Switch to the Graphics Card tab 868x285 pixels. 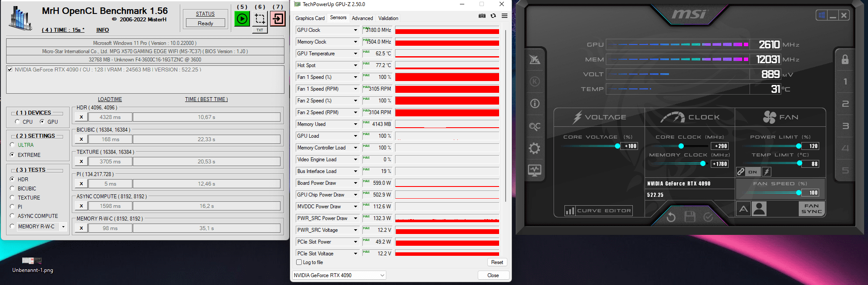(x=310, y=18)
